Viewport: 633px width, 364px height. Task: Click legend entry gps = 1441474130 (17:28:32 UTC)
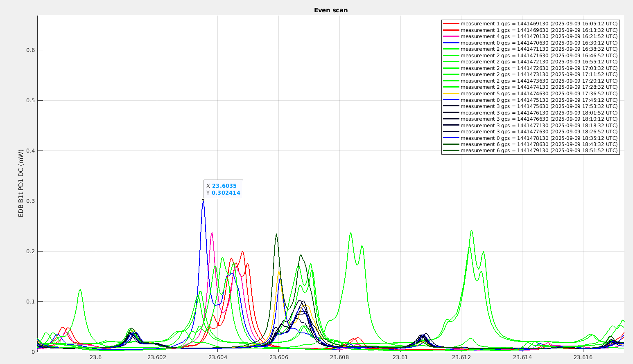(530, 87)
